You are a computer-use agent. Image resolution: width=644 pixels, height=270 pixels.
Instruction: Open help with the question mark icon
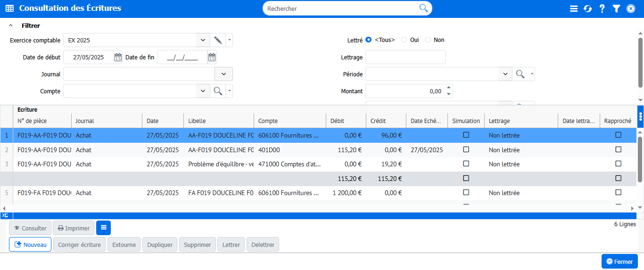pos(602,8)
